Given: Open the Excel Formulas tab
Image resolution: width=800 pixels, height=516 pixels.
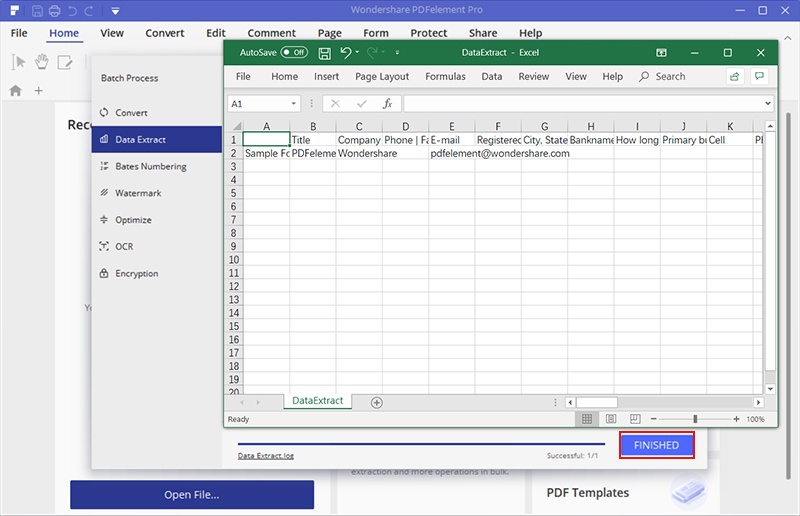Looking at the screenshot, I should point(445,77).
